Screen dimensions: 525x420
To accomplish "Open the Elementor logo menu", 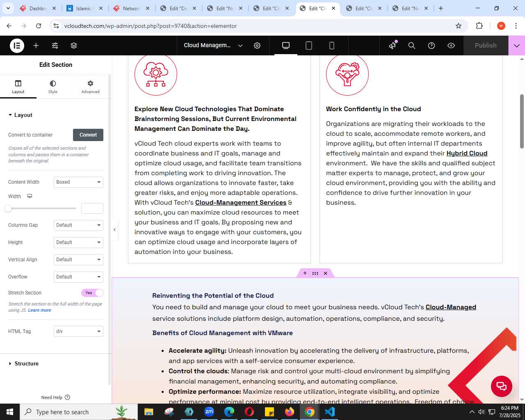I will tap(17, 46).
